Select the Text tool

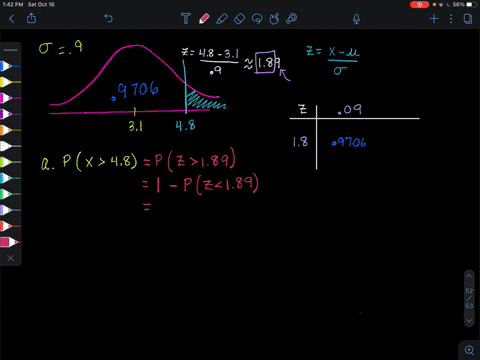coord(186,19)
